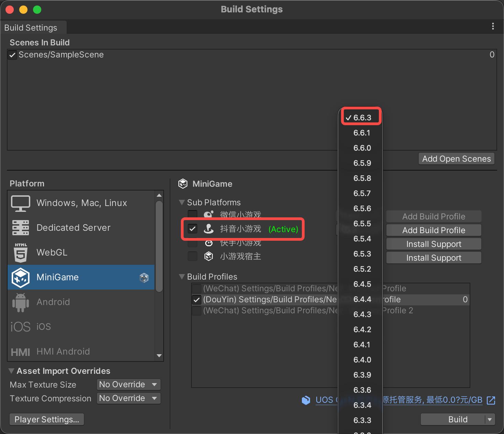Viewport: 504px width, 434px height.
Task: Open the Max Texture Size dropdown
Action: tap(129, 384)
